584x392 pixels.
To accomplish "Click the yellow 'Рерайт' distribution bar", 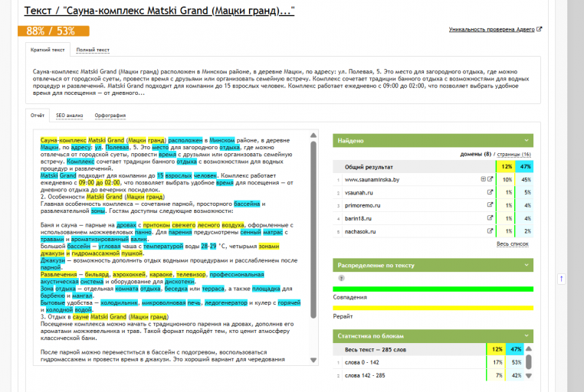I will click(x=433, y=308).
